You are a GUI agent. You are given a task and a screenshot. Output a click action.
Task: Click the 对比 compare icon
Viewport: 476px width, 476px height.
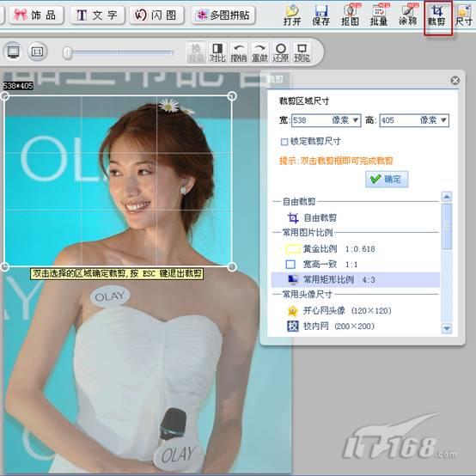click(217, 52)
